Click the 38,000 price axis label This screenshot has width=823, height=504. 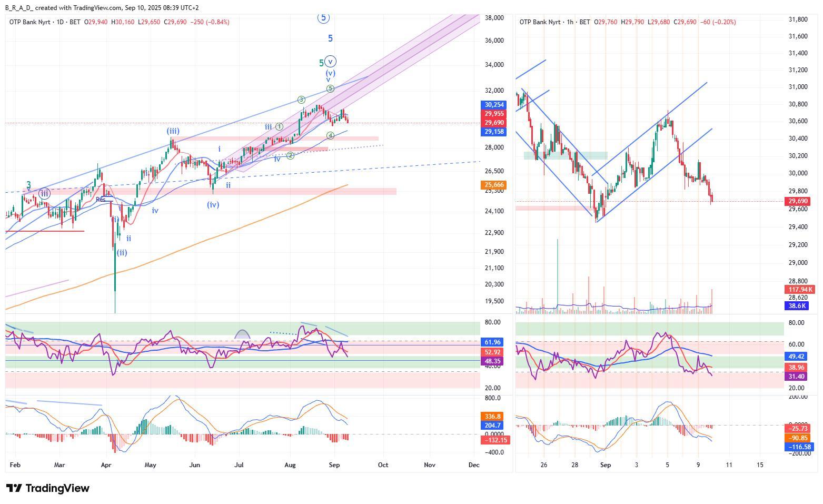click(x=494, y=18)
